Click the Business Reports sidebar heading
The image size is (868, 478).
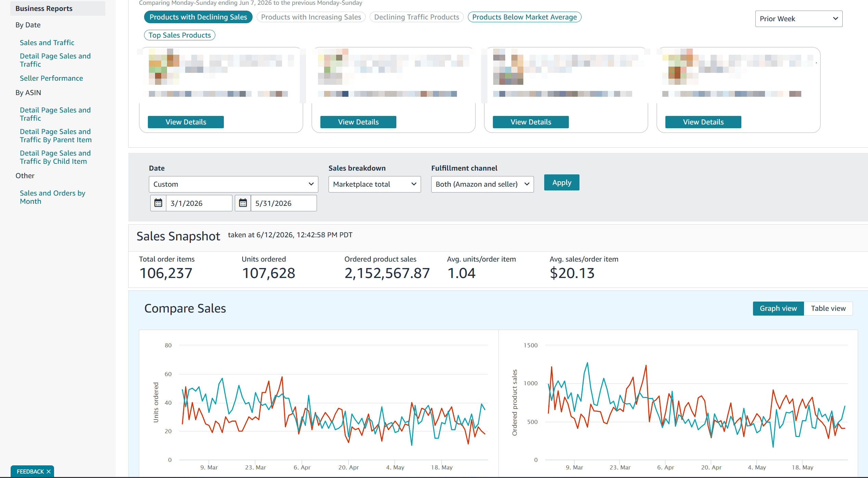pyautogui.click(x=44, y=9)
